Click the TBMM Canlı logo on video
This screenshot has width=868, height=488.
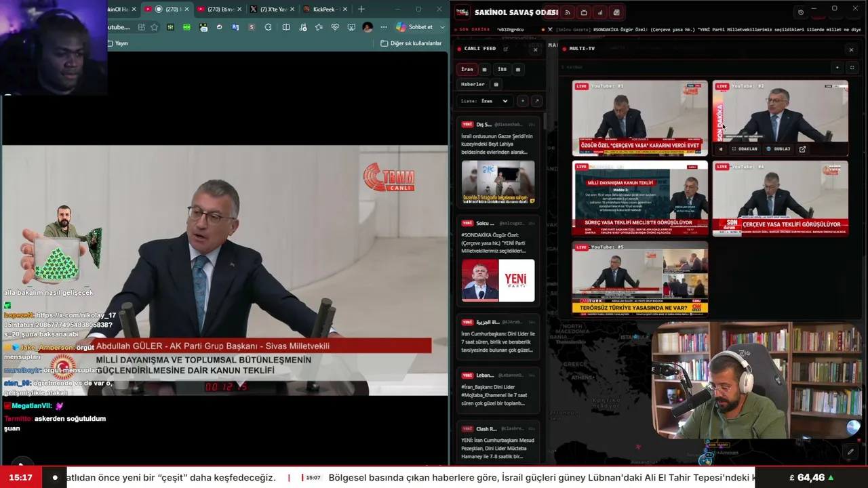tap(389, 177)
